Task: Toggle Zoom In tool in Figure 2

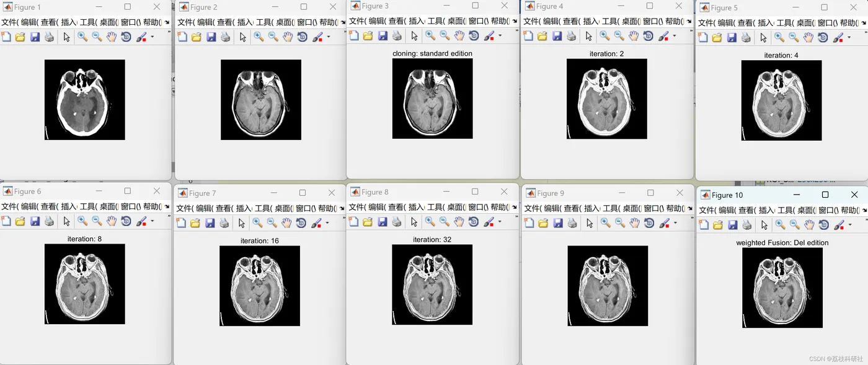Action: tap(259, 37)
